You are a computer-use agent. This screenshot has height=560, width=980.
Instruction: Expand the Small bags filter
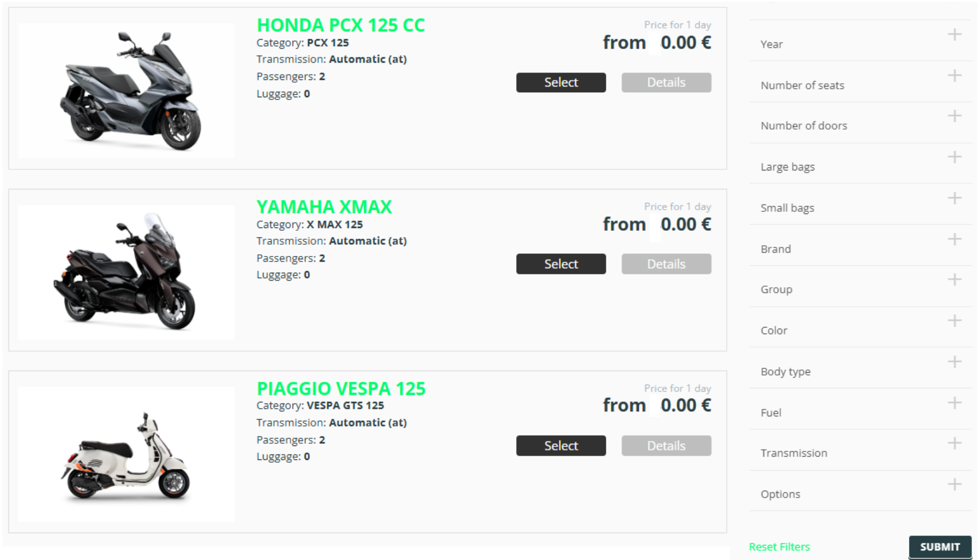pyautogui.click(x=954, y=198)
